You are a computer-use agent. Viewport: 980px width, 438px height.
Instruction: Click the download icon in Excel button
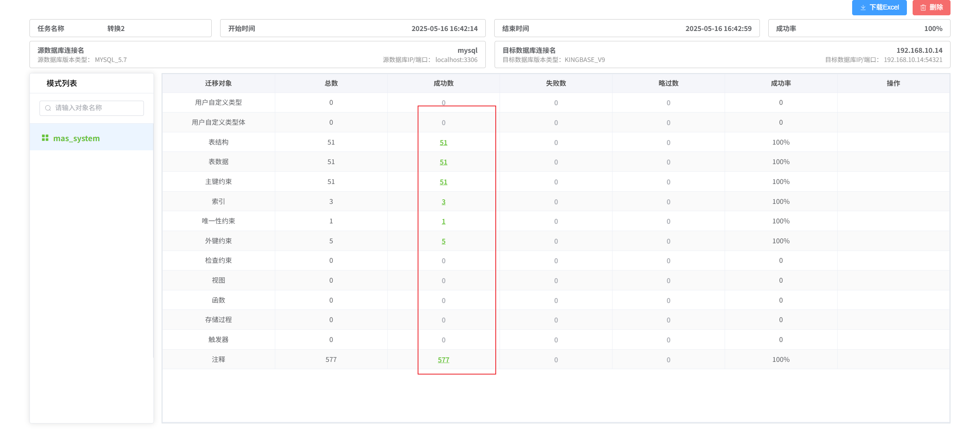pyautogui.click(x=863, y=7)
